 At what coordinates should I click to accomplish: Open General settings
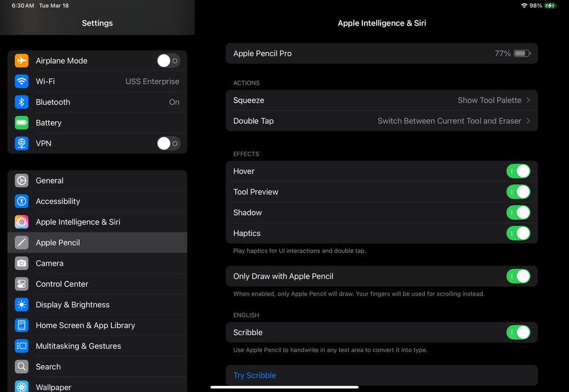click(97, 180)
